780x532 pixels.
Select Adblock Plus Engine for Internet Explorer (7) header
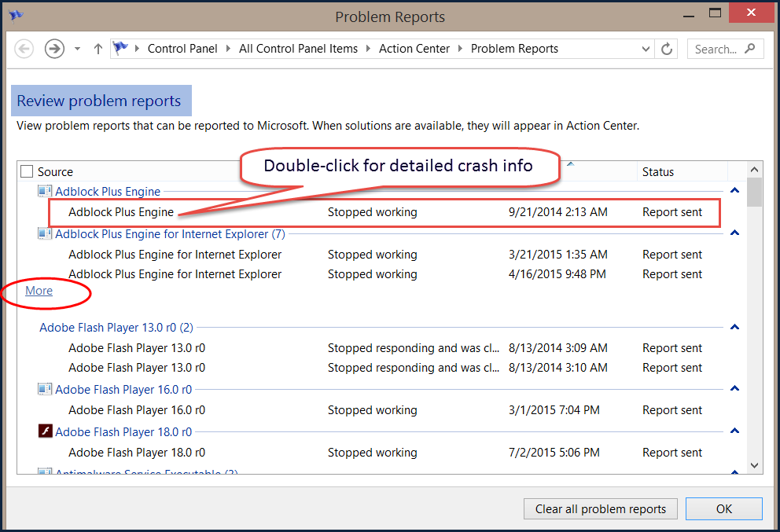tap(170, 233)
